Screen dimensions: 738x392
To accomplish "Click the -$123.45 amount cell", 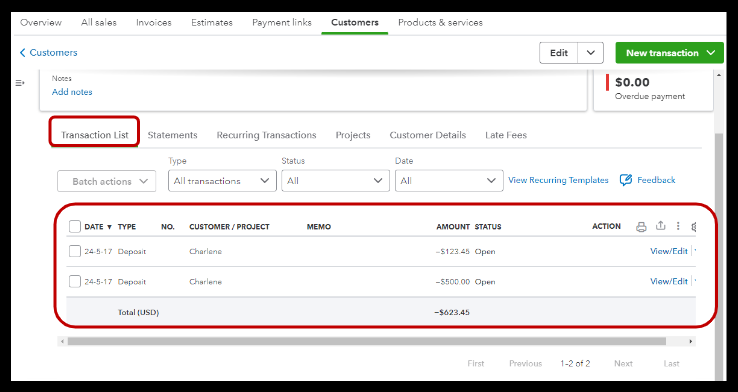I will 452,251.
